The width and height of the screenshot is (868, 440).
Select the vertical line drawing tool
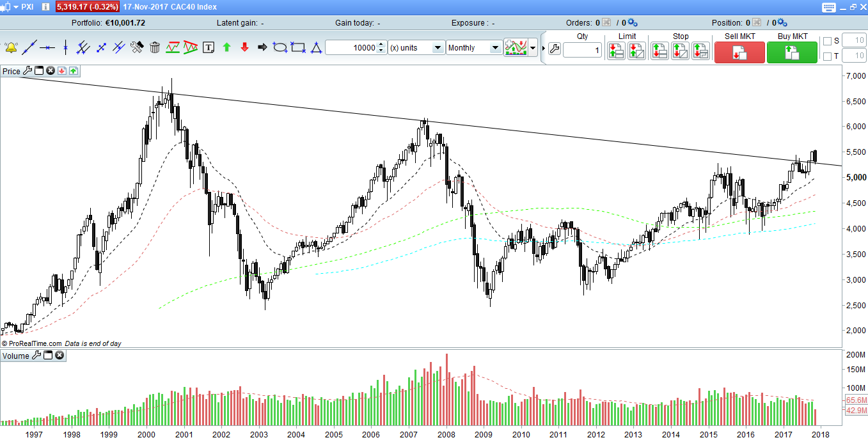click(65, 47)
